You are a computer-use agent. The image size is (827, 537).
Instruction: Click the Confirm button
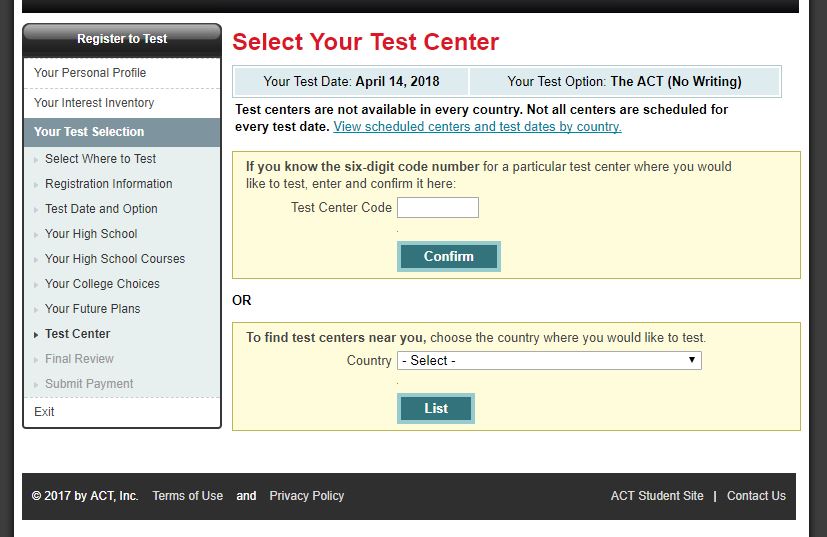coord(449,256)
